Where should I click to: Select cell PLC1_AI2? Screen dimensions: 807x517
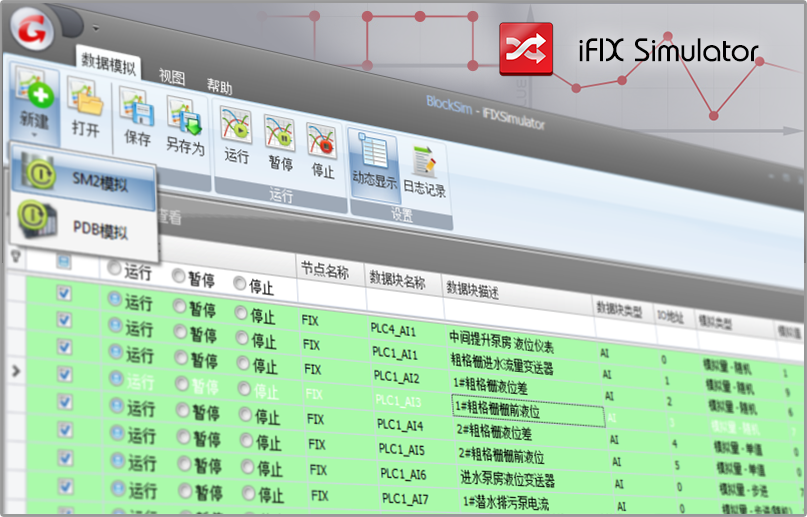pyautogui.click(x=396, y=378)
